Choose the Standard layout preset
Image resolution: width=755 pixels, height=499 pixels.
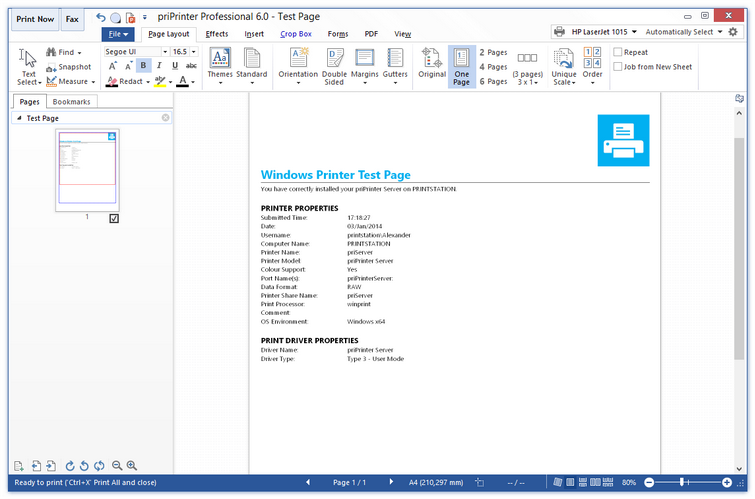251,67
